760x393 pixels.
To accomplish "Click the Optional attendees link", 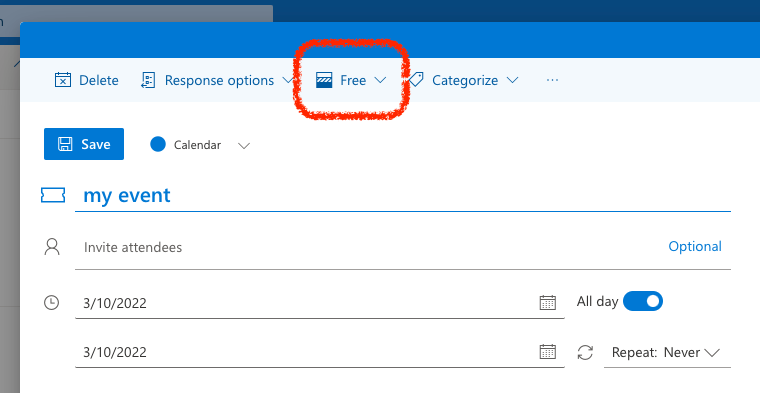I will click(695, 246).
